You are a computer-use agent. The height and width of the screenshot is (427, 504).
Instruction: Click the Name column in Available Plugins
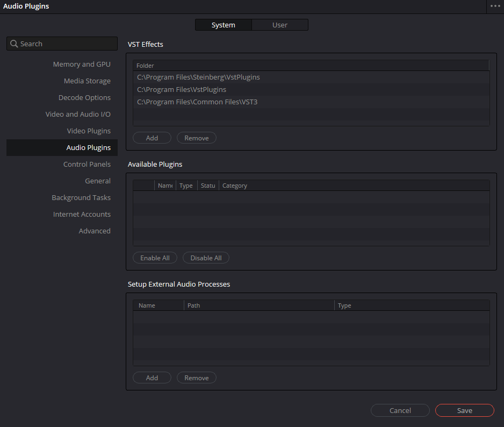(x=165, y=186)
